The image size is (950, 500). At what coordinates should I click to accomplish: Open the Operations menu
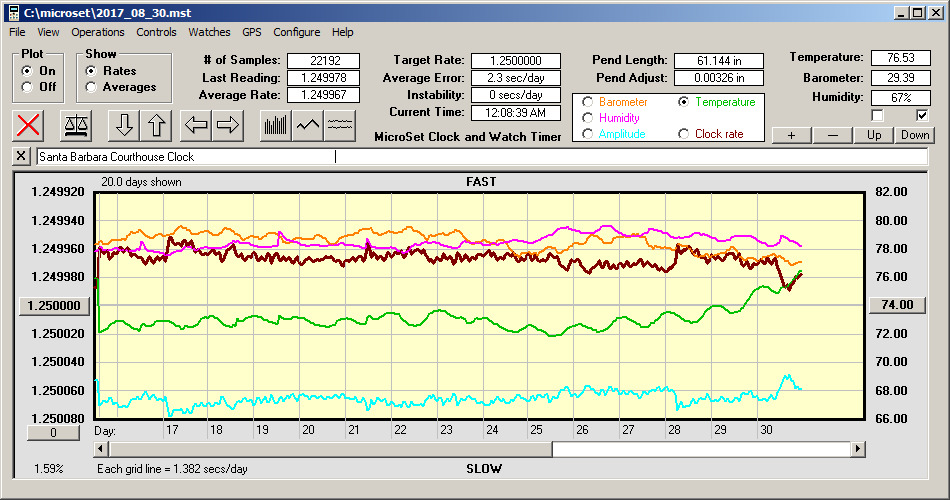pyautogui.click(x=98, y=32)
